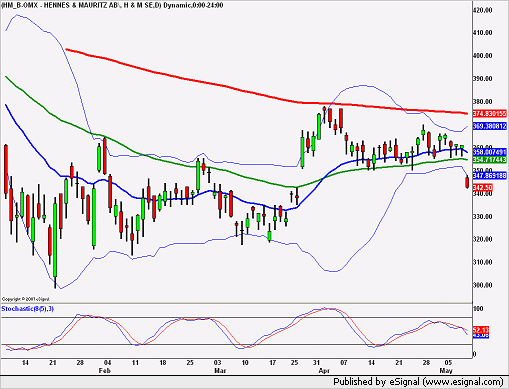
Task: Click the Copyright 2007 eSignal notice
Action: (26, 299)
